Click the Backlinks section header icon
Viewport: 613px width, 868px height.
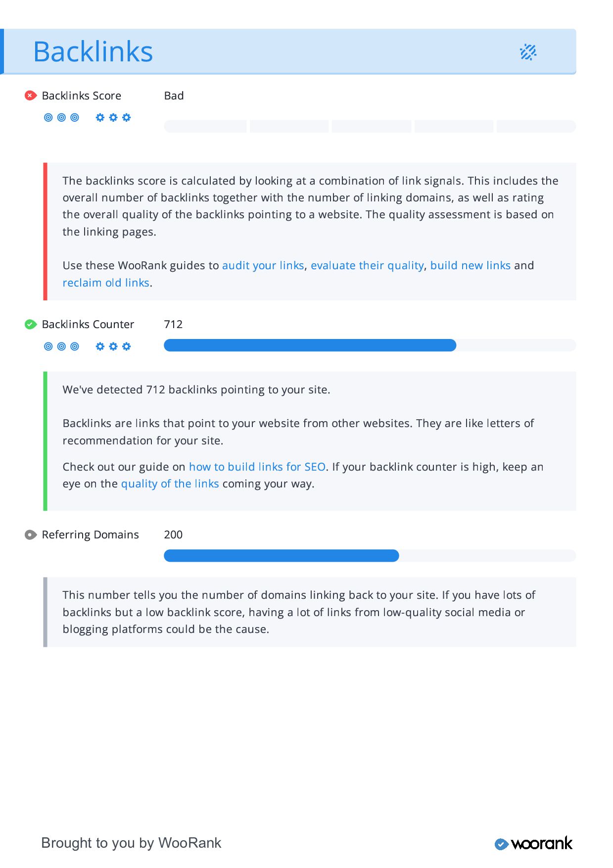pos(528,52)
